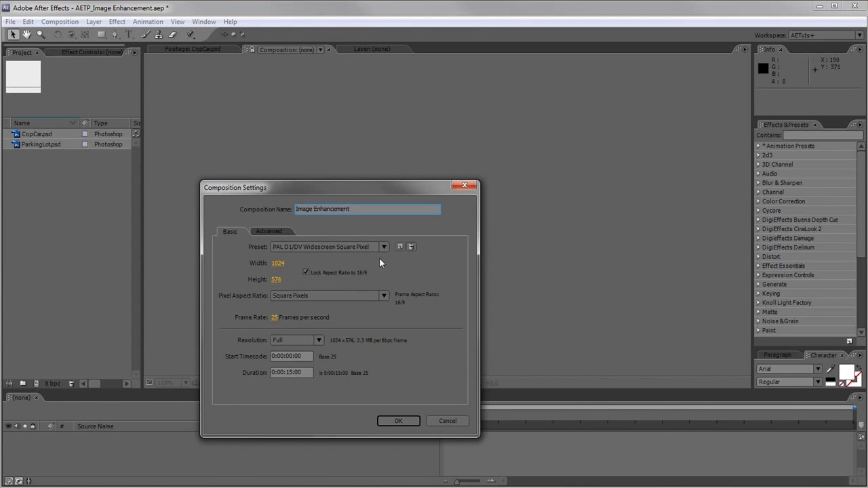This screenshot has height=488, width=868.
Task: Select the Puppet Pin tool
Action: tap(190, 35)
